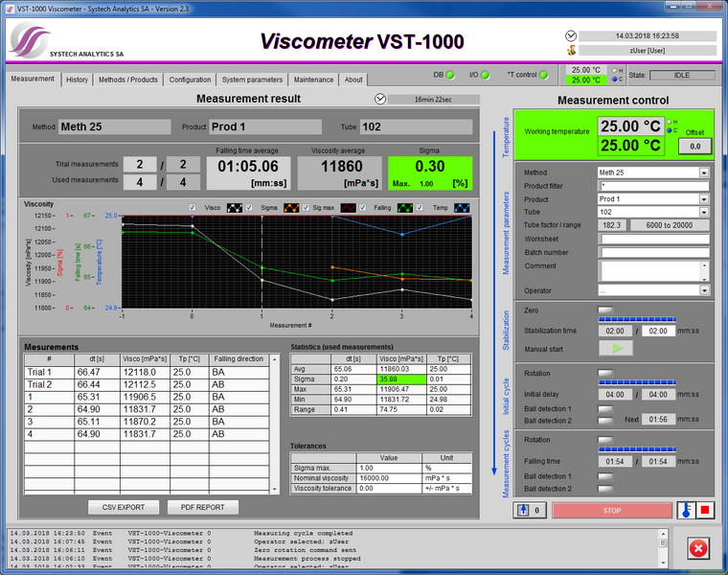Click the Comment box scroll down arrow
The width and height of the screenshot is (728, 575).
[x=705, y=278]
